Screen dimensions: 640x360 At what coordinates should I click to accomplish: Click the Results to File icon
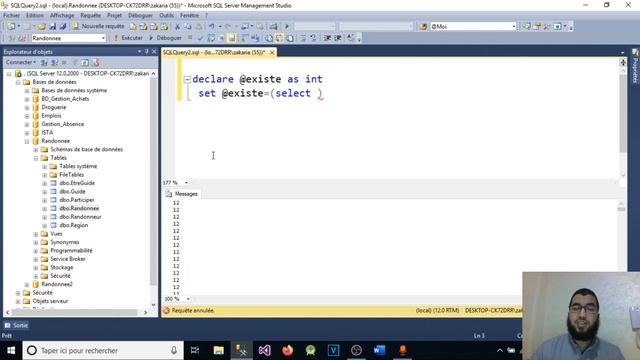coord(290,38)
